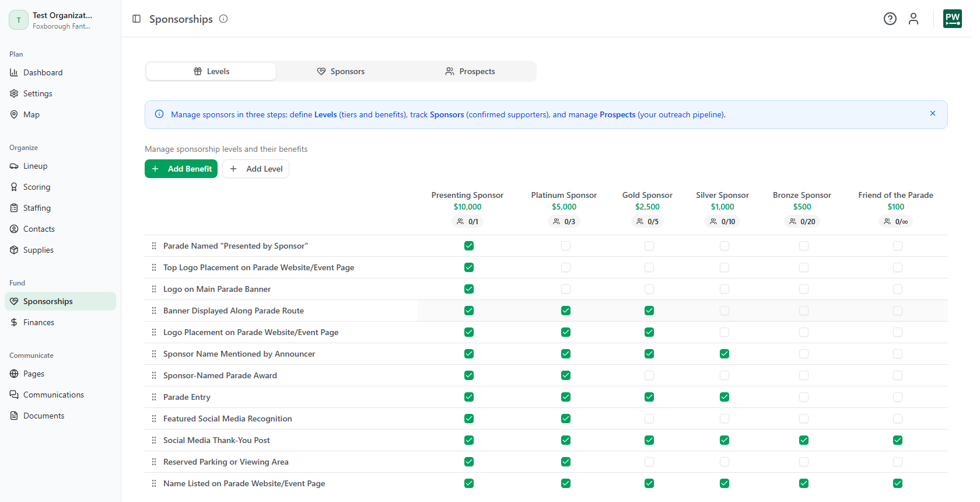
Task: Click the Staffing clipboard icon
Action: [x=14, y=208]
